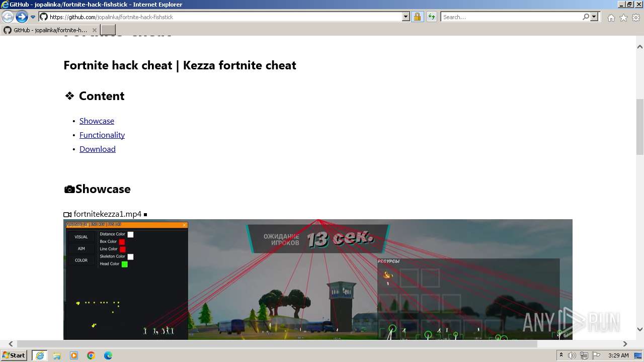This screenshot has height=362, width=644.
Task: Click the fortnitekezza1.mp4 video label
Action: pos(108,214)
